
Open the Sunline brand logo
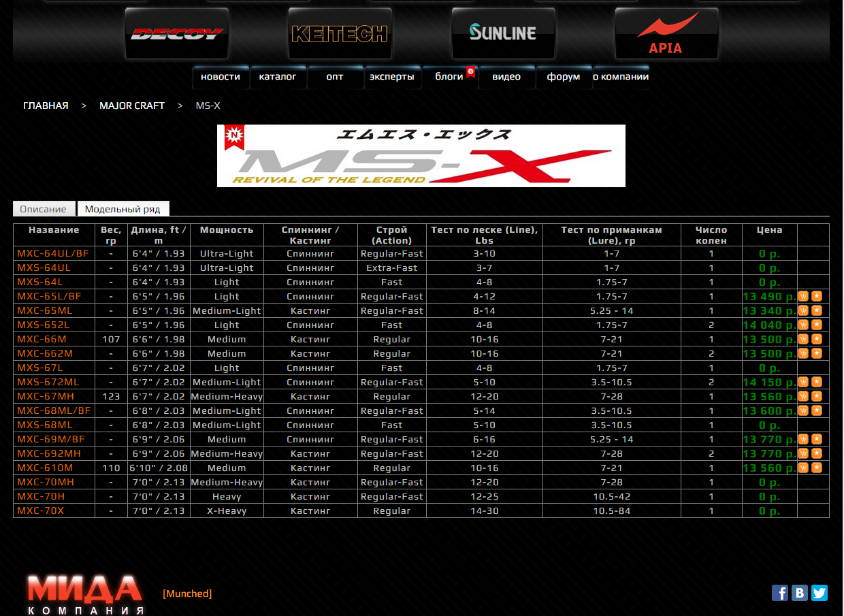(504, 33)
